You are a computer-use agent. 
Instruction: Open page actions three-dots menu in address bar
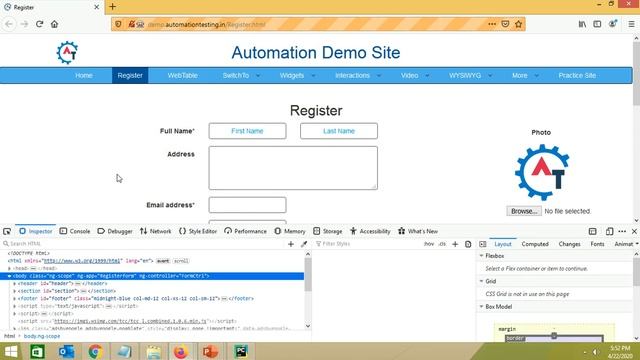[492, 24]
